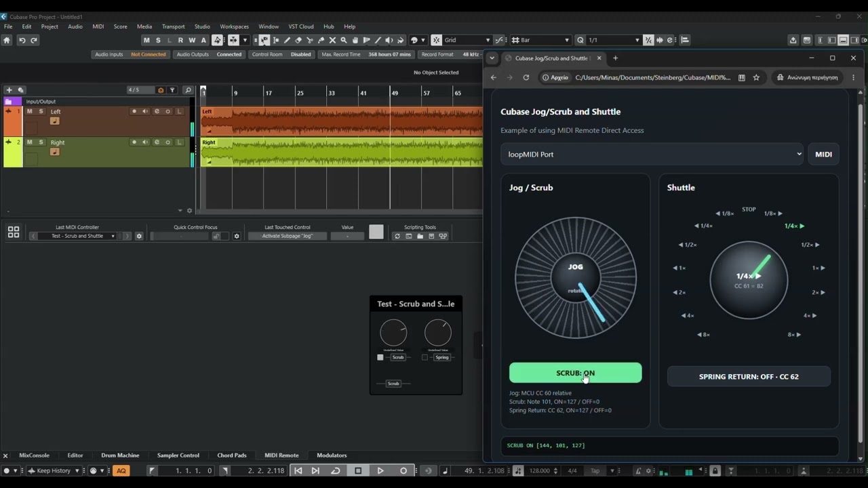Open the Transport menu
The image size is (868, 488).
tap(173, 26)
